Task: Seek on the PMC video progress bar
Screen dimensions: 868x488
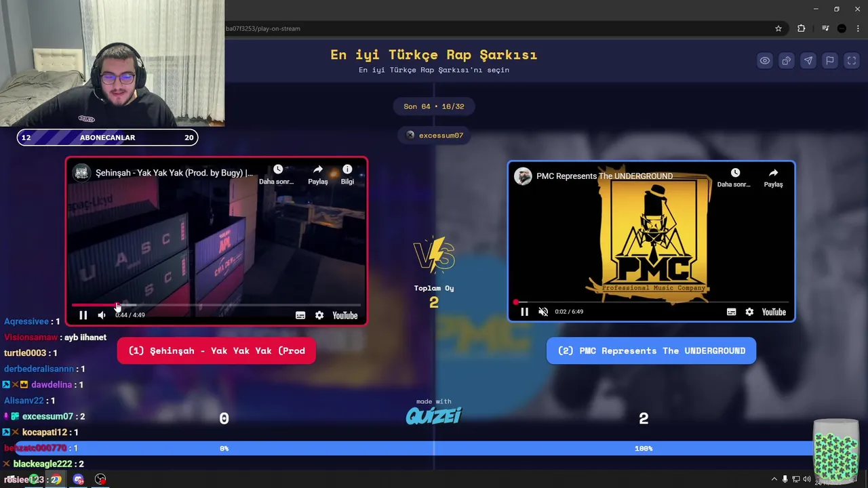Action: [x=651, y=302]
